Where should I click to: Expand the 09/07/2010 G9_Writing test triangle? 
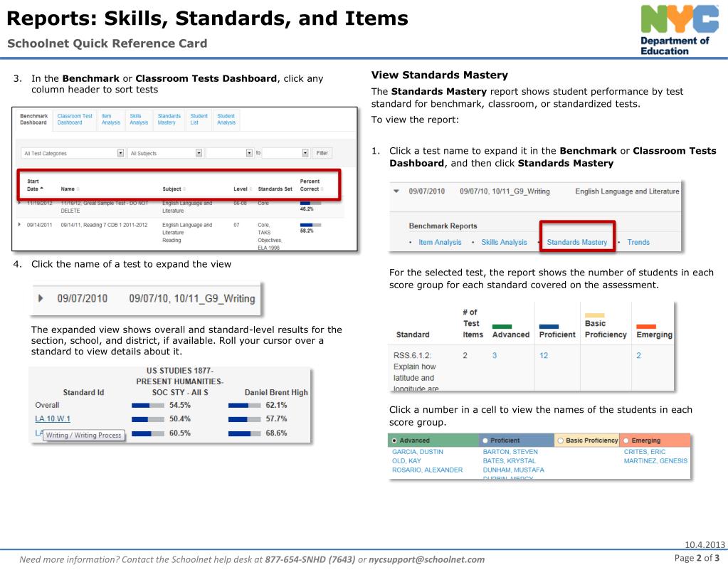tap(41, 298)
